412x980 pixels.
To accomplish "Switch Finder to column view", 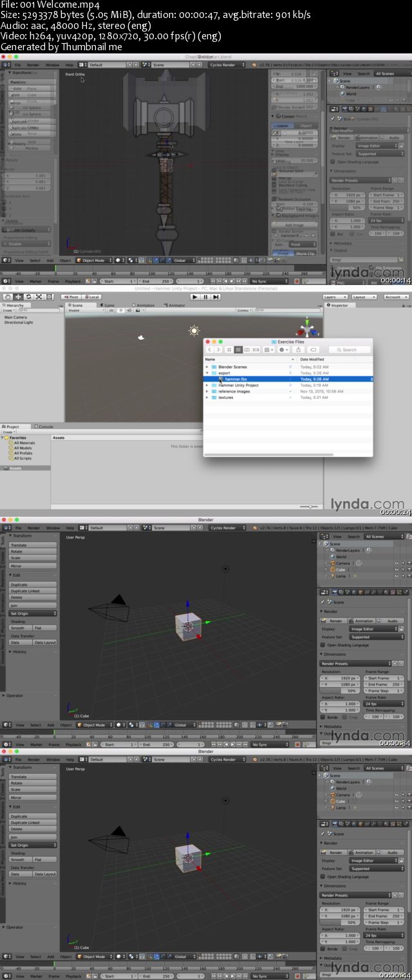I will click(x=247, y=349).
